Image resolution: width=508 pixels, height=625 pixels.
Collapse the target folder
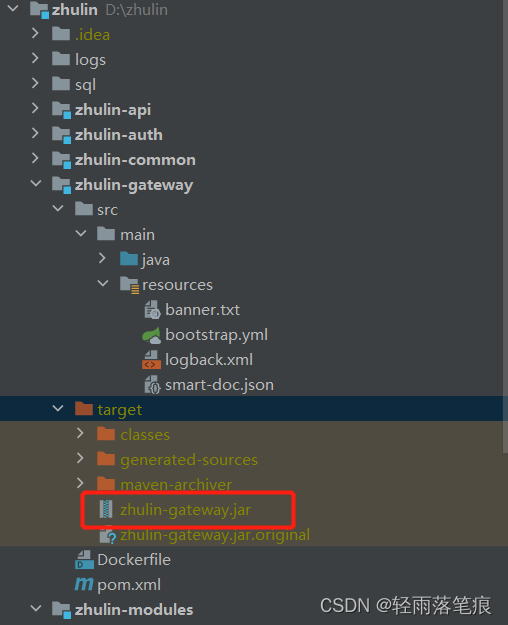point(58,408)
